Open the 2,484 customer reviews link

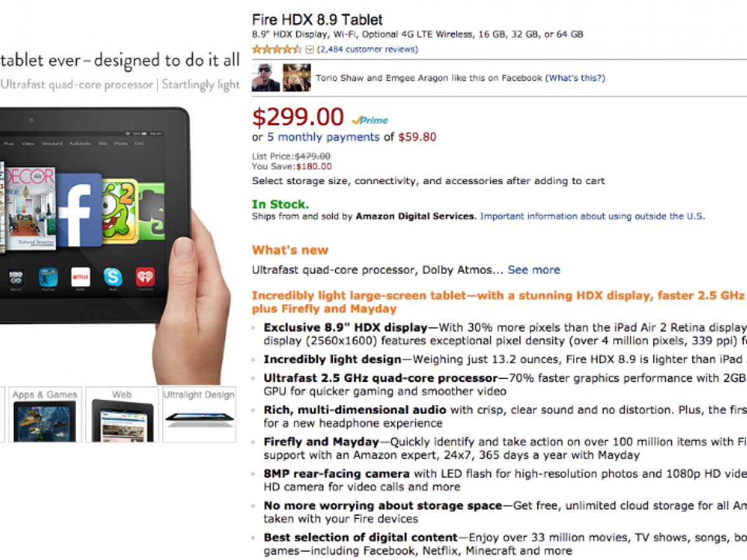(x=367, y=49)
